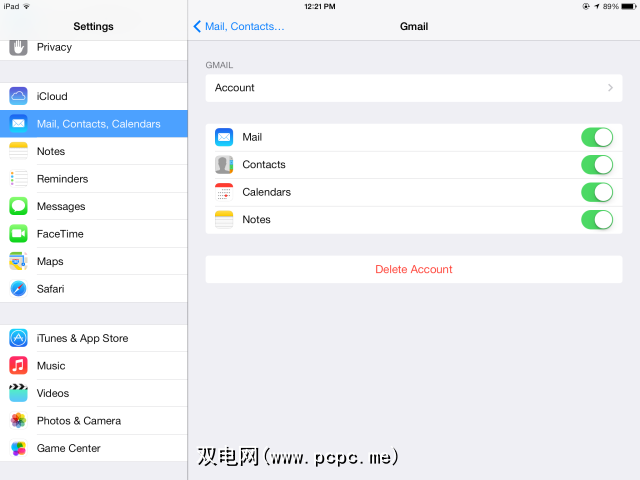Open Account details via the chevron

pos(610,88)
